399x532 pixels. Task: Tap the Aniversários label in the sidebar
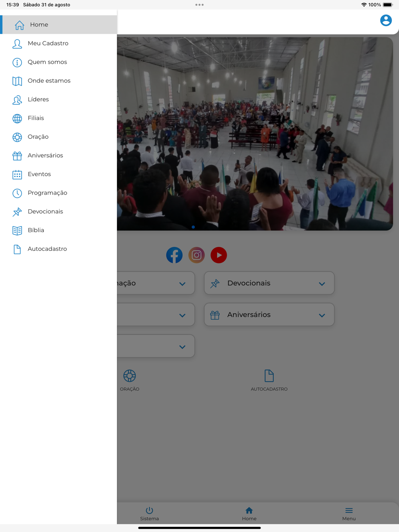[x=45, y=156]
